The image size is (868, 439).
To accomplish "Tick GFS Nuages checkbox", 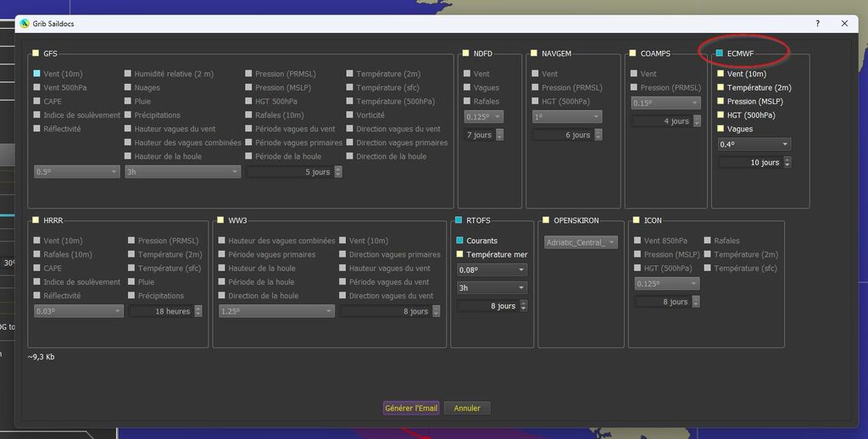I will click(x=127, y=87).
